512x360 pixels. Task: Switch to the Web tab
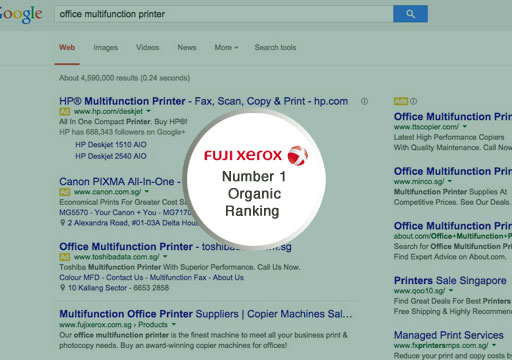click(x=67, y=47)
